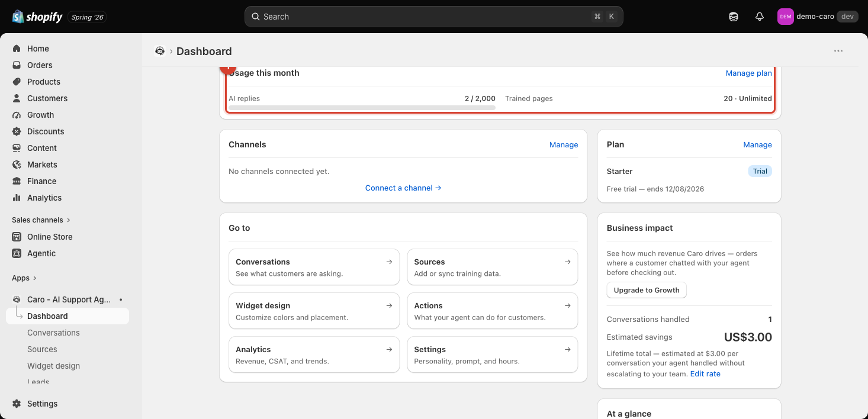This screenshot has height=419, width=868.
Task: Click the 'Starter' plan name
Action: (x=620, y=172)
